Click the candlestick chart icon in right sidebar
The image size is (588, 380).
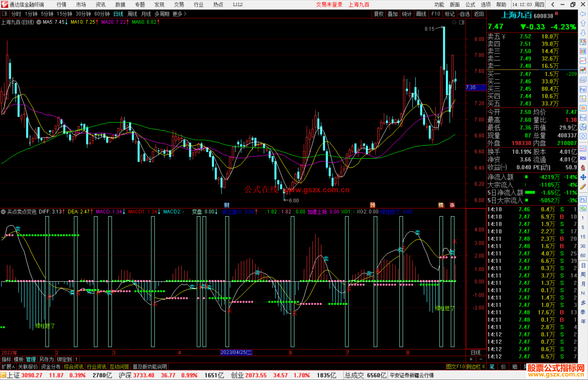(x=583, y=70)
